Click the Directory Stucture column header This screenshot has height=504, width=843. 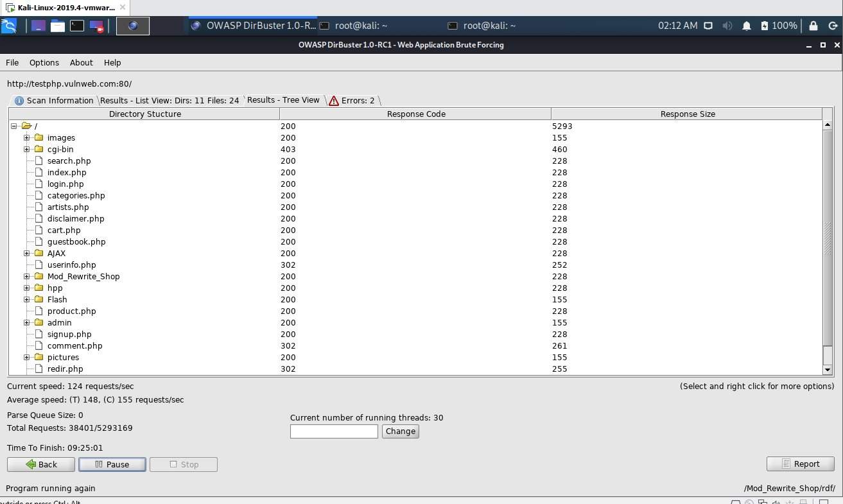[x=144, y=114]
